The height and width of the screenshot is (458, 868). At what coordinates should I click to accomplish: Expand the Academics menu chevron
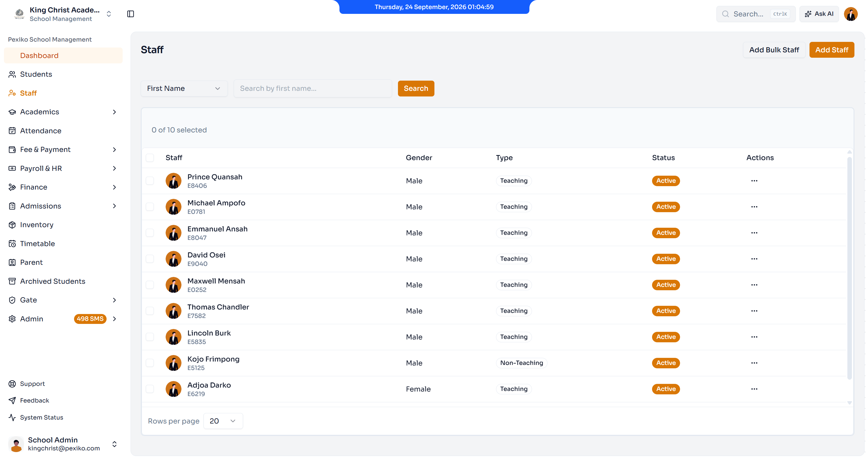(114, 112)
